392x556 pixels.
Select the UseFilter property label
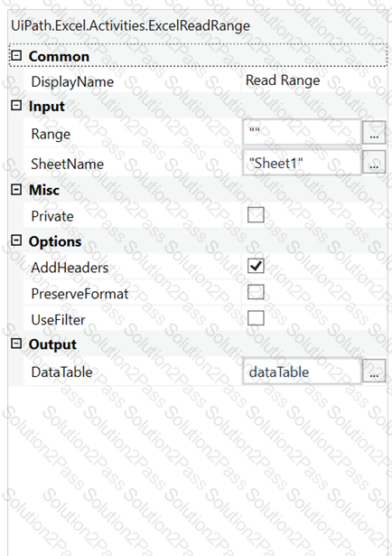(58, 320)
